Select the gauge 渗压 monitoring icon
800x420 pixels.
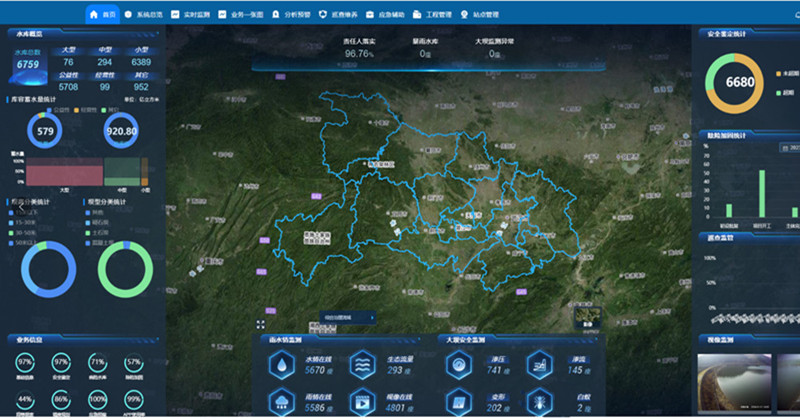pos(456,368)
